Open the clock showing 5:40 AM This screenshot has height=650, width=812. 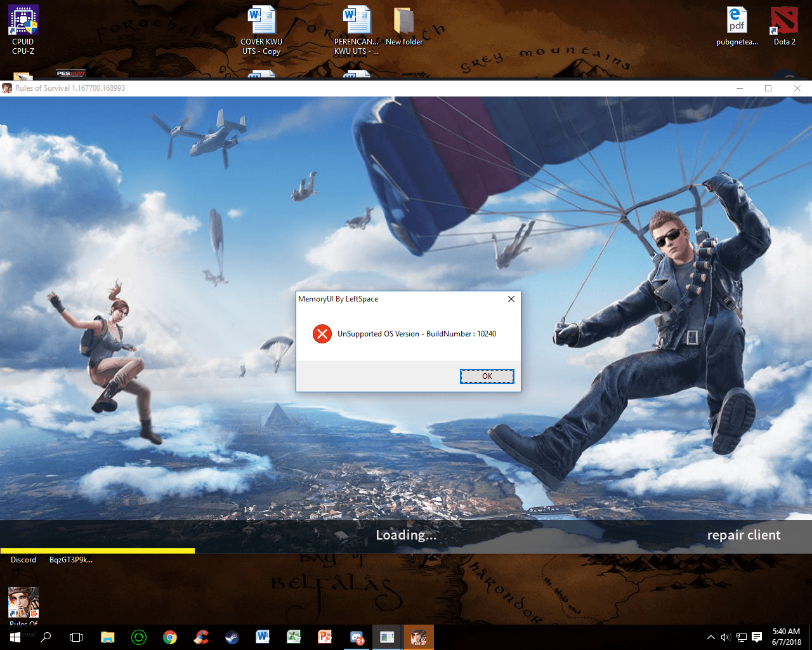point(786,637)
